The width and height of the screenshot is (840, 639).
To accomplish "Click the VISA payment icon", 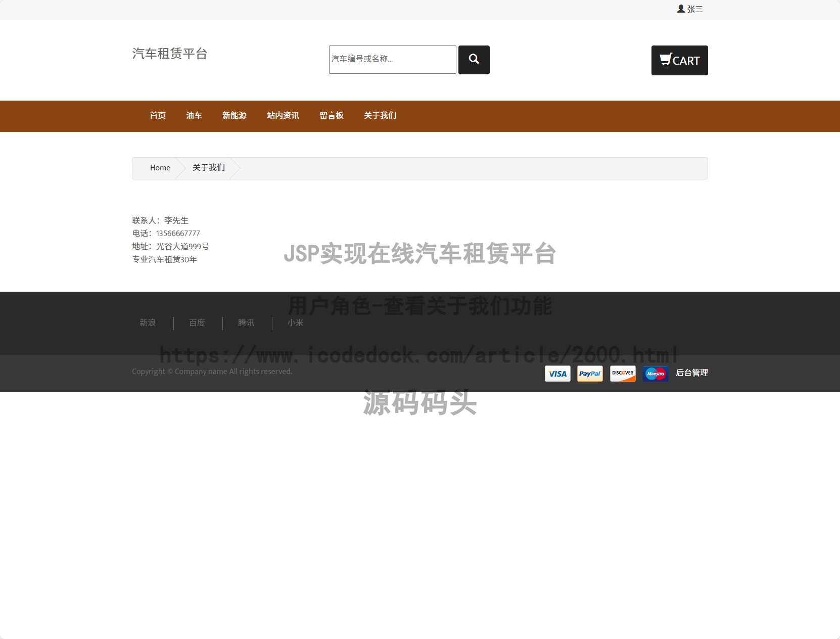I will pyautogui.click(x=557, y=374).
